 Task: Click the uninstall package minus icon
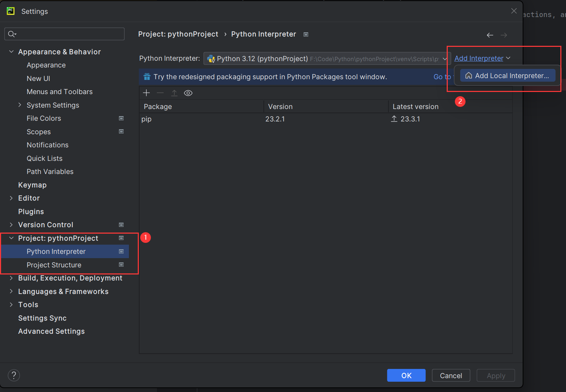pos(160,93)
